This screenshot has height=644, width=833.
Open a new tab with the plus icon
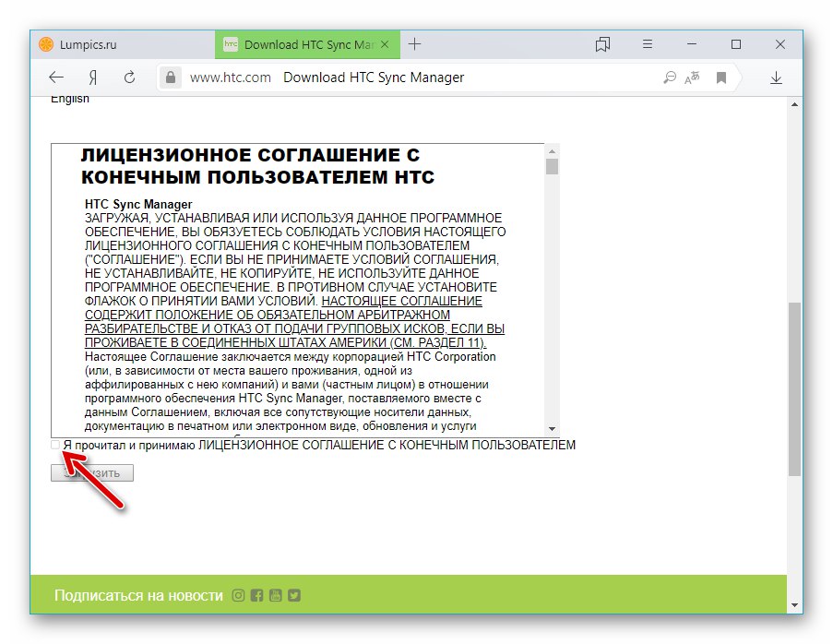[x=414, y=44]
